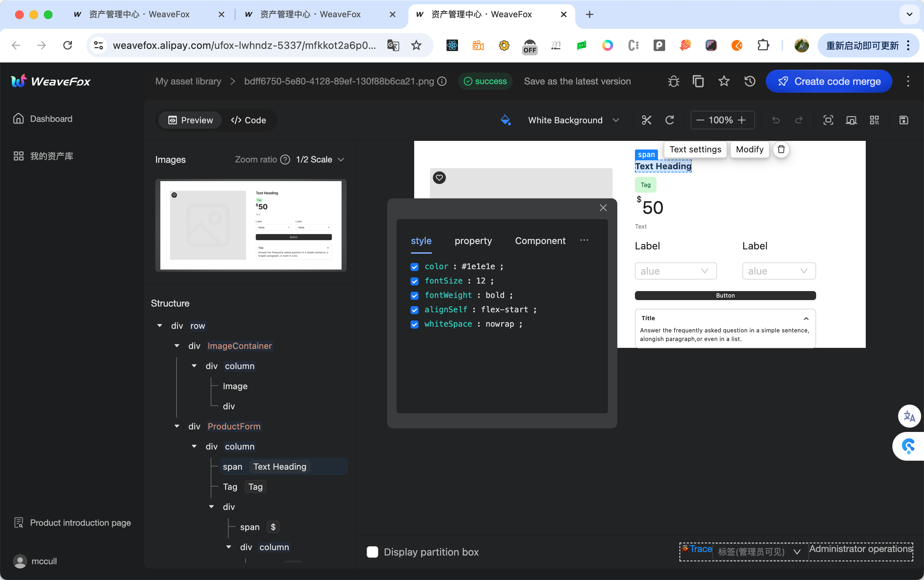Open the 1/2 Scale zoom ratio dropdown
924x580 pixels.
tap(320, 160)
